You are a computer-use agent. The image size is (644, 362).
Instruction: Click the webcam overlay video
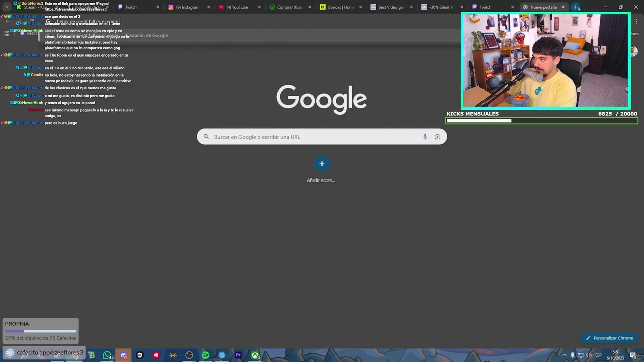pos(546,60)
